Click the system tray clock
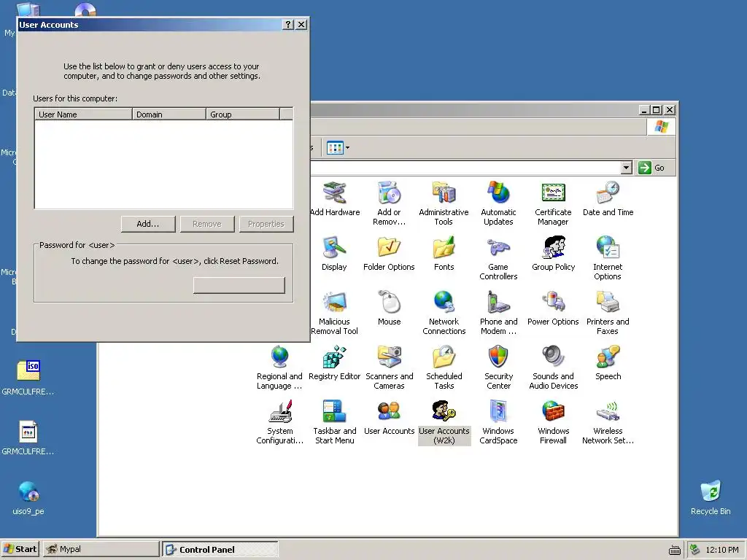Viewport: 747px width, 560px height. (x=721, y=550)
